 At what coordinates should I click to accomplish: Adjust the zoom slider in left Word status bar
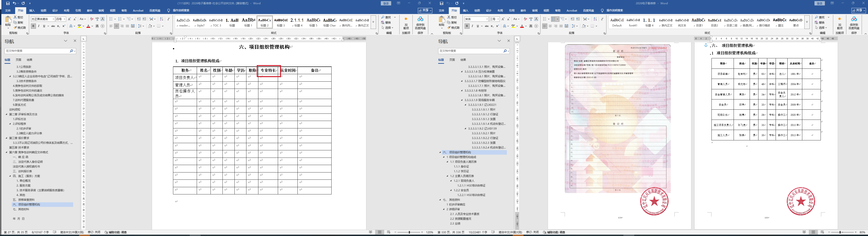click(x=409, y=232)
